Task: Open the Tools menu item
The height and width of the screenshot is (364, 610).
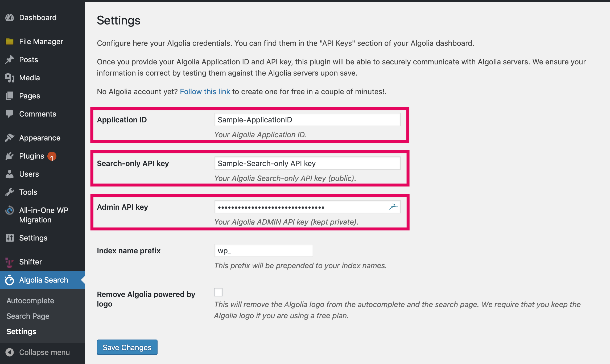Action: point(43,192)
